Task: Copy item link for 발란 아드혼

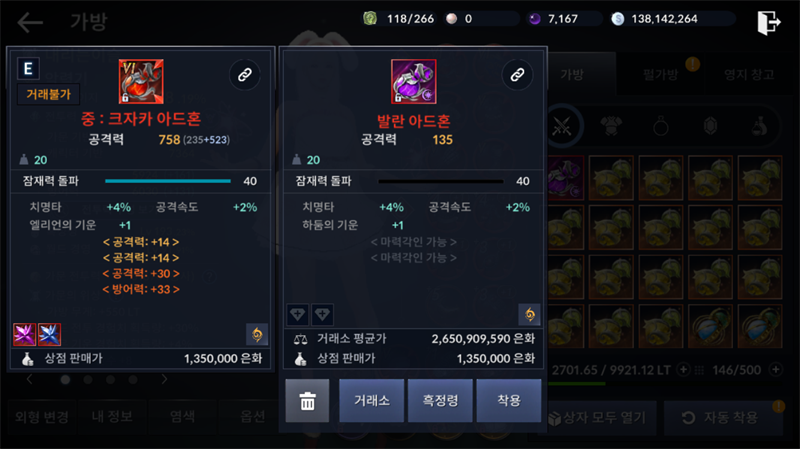Action: (517, 75)
